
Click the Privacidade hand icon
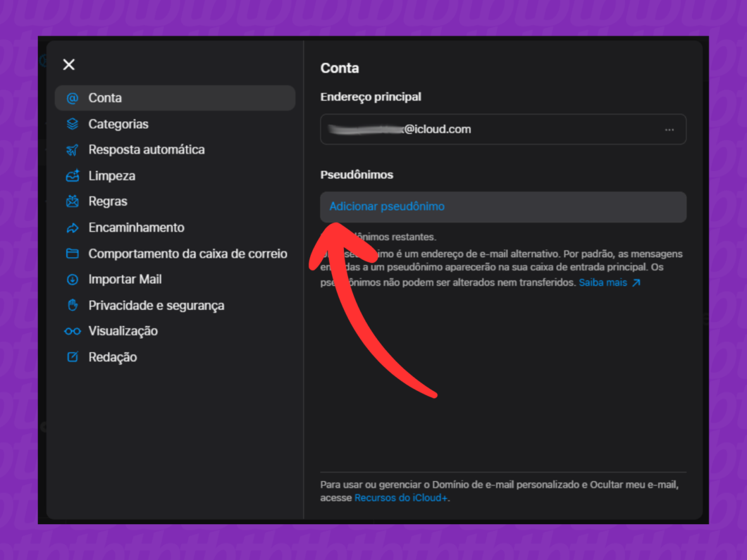[73, 305]
